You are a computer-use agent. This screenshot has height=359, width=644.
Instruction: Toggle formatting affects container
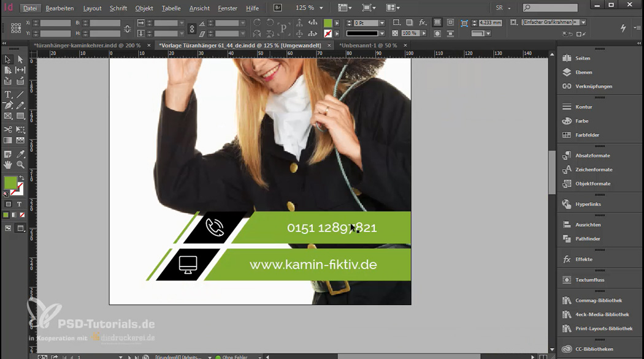click(8, 204)
